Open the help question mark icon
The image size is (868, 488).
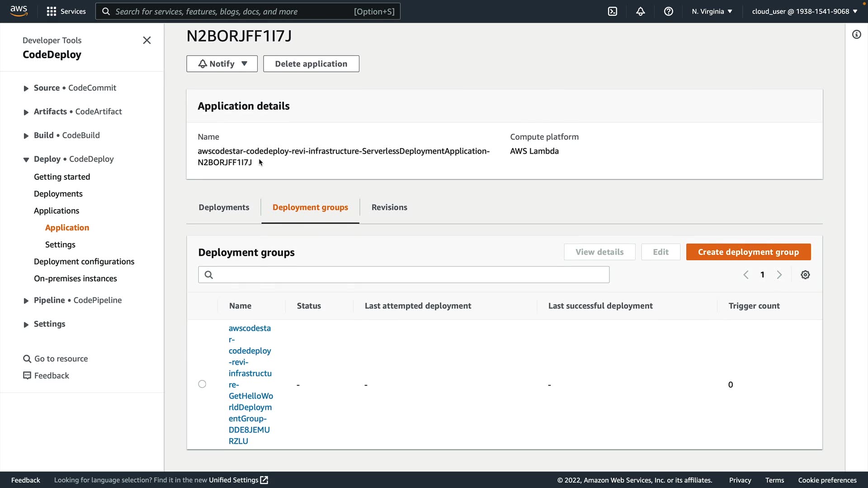coord(669,11)
